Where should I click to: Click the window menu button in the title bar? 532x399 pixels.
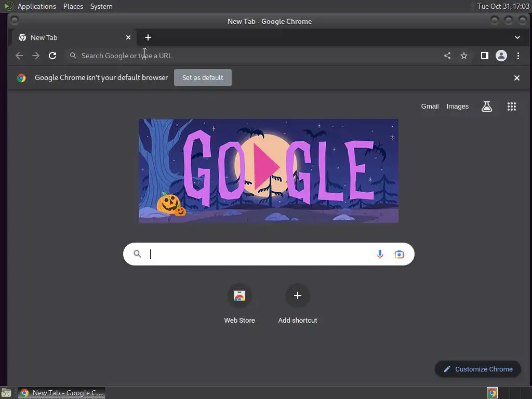coord(15,21)
